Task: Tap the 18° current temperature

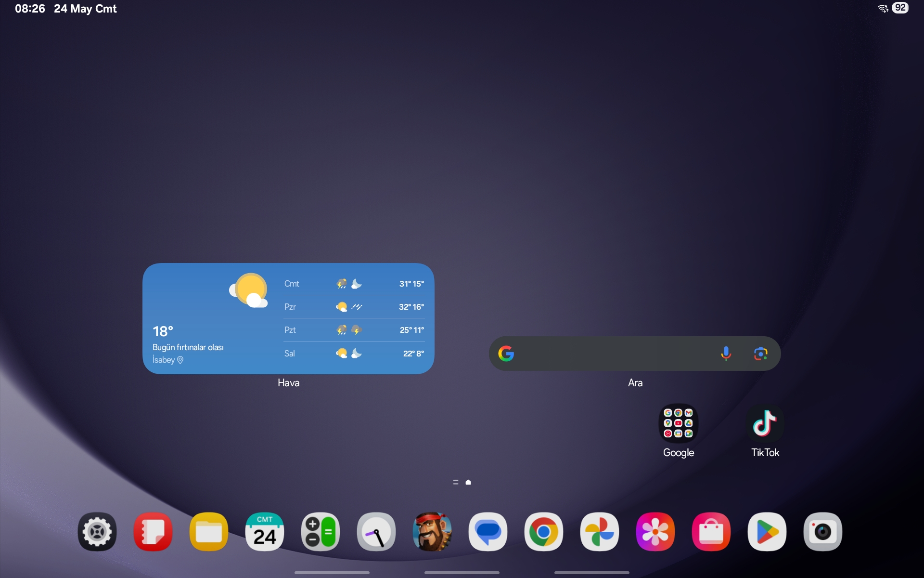Action: tap(163, 331)
